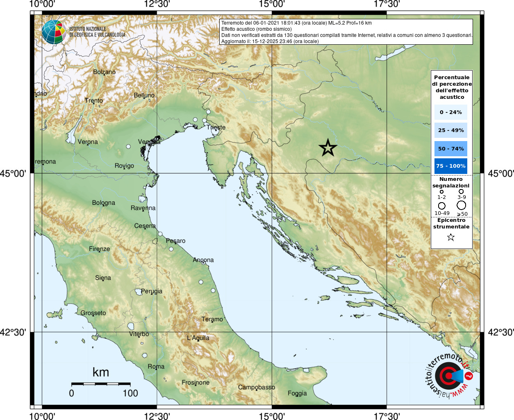This screenshot has height=420, width=514.
Task: Select the 25 - 49% legend swatch
Action: [451, 130]
